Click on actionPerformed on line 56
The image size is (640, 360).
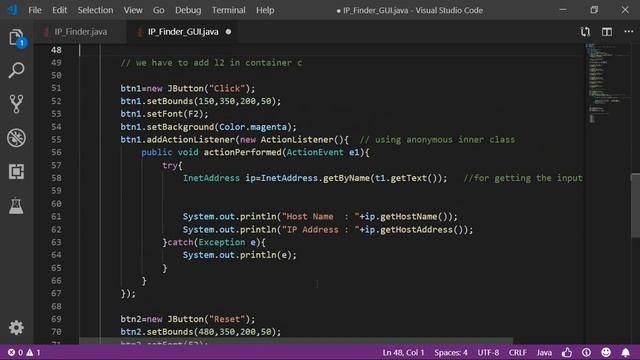pyautogui.click(x=242, y=152)
